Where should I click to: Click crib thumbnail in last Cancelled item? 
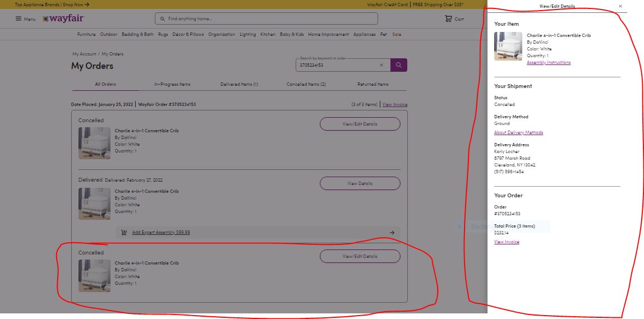[x=94, y=275]
